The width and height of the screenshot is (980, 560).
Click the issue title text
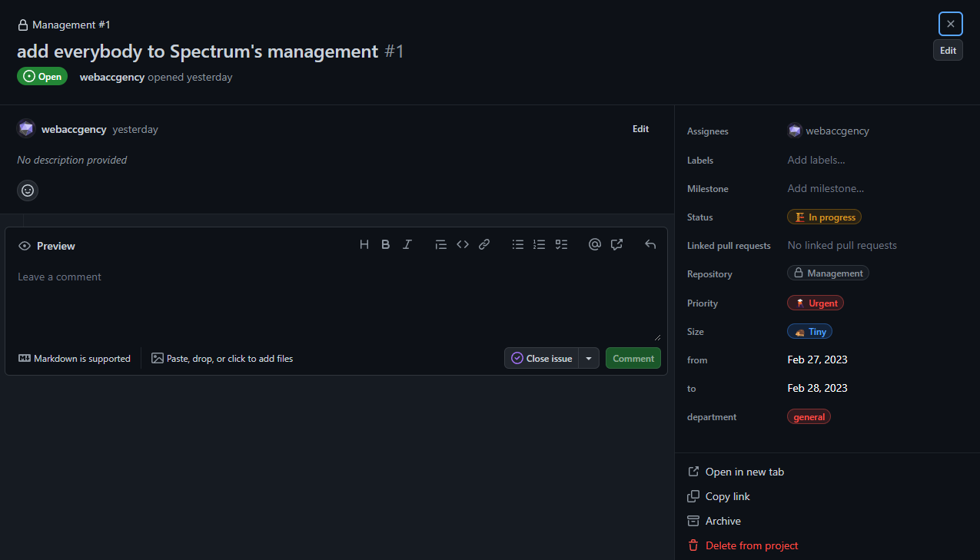198,51
